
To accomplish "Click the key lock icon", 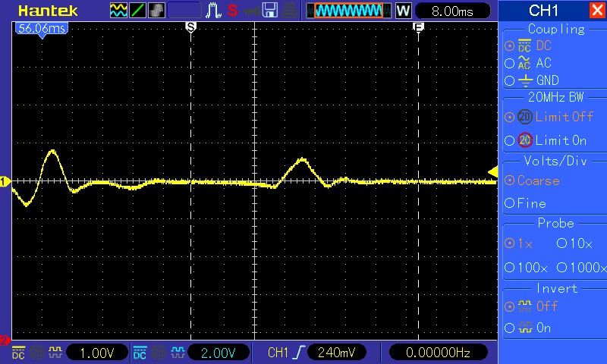I will 251,11.
